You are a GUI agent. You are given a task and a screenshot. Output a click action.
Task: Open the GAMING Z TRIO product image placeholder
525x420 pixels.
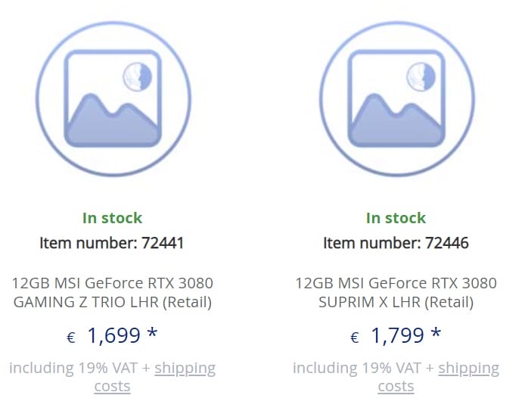pos(113,98)
